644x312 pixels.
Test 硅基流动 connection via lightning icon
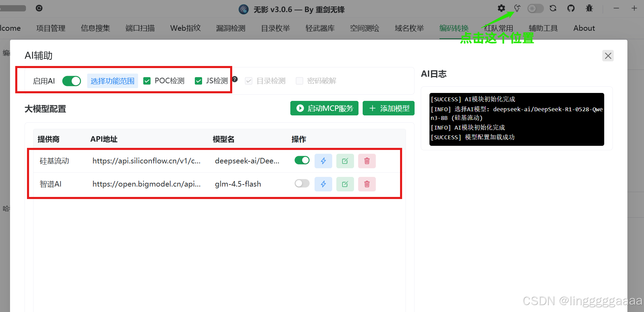tap(323, 161)
